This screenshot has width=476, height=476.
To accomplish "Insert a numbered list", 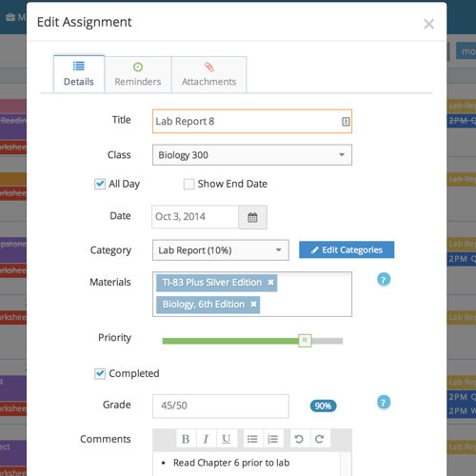I will click(273, 439).
